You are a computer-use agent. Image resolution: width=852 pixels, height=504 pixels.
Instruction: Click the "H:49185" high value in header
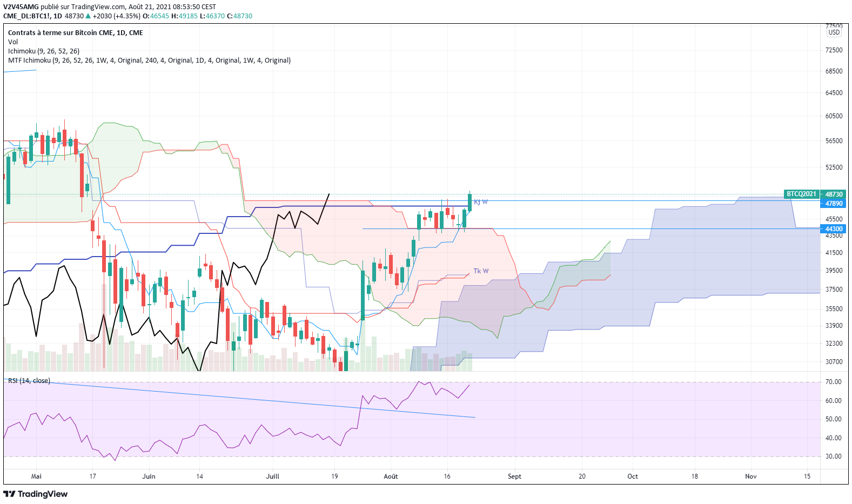184,16
